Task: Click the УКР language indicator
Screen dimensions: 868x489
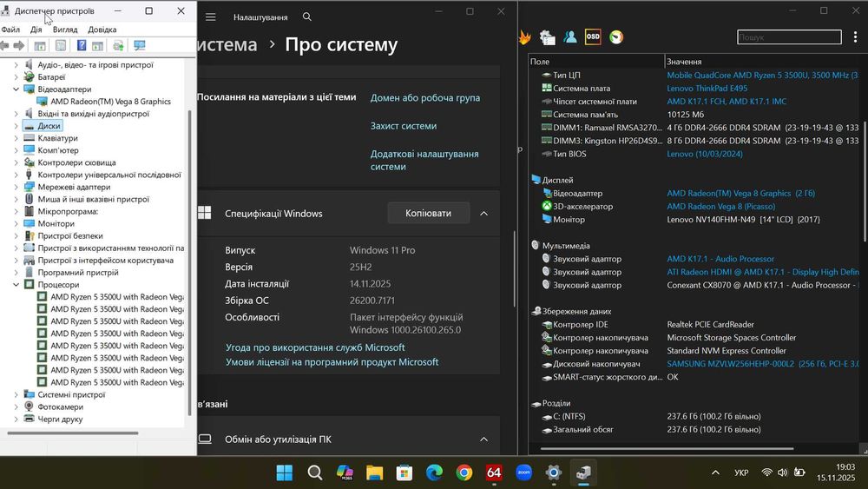Action: 741,472
